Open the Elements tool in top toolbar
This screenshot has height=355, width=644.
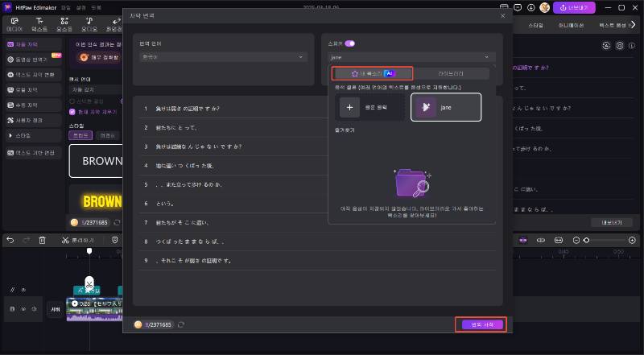(64, 25)
